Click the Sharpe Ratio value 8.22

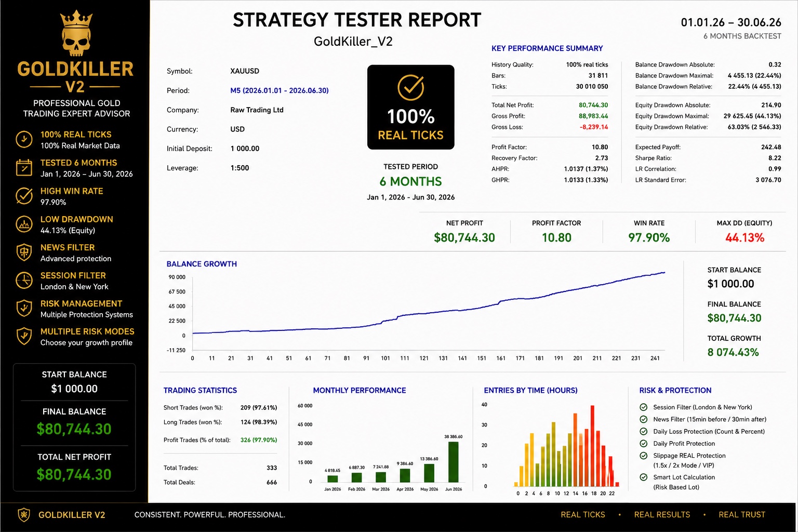(775, 158)
